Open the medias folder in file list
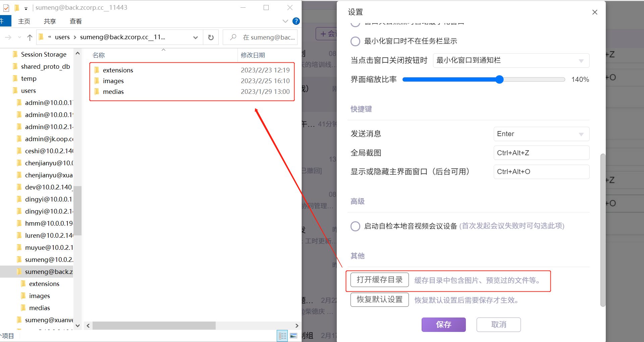The height and width of the screenshot is (342, 644). tap(113, 92)
